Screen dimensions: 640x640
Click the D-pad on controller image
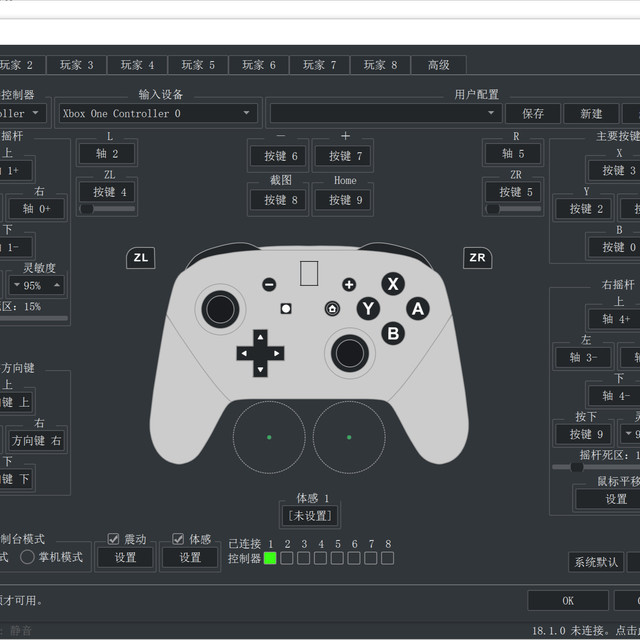click(260, 353)
